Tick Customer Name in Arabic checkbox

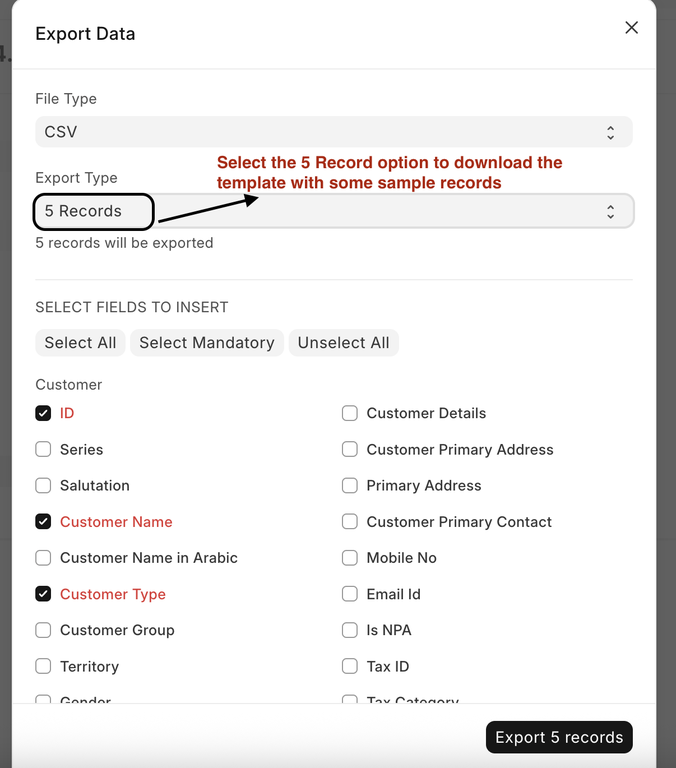43,557
